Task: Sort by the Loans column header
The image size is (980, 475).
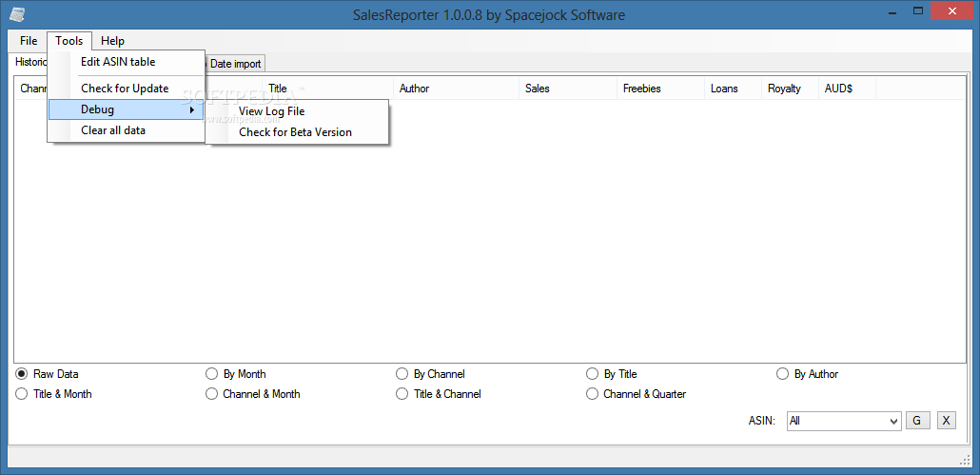Action: pyautogui.click(x=733, y=89)
